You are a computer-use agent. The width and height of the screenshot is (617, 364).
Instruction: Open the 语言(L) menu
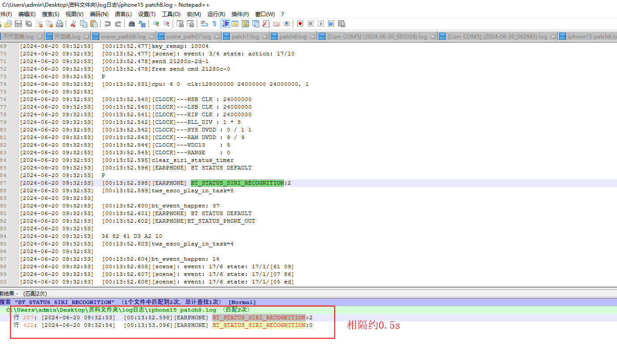(123, 14)
